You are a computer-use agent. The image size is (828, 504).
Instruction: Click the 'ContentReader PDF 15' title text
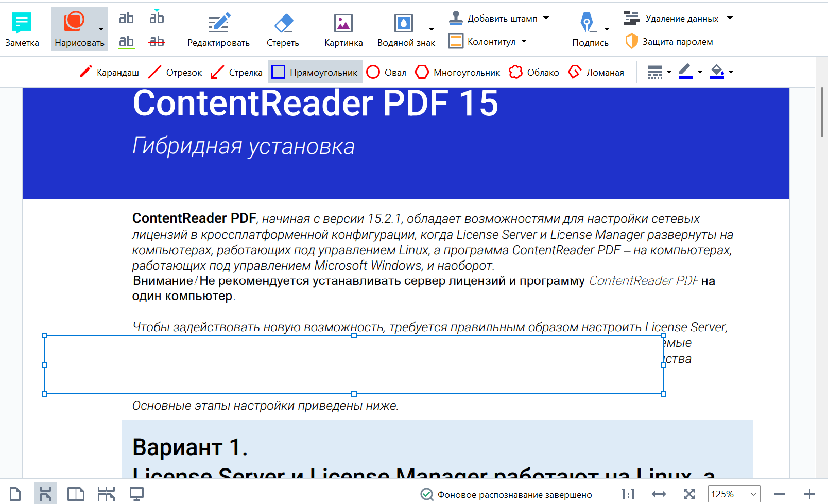[316, 103]
